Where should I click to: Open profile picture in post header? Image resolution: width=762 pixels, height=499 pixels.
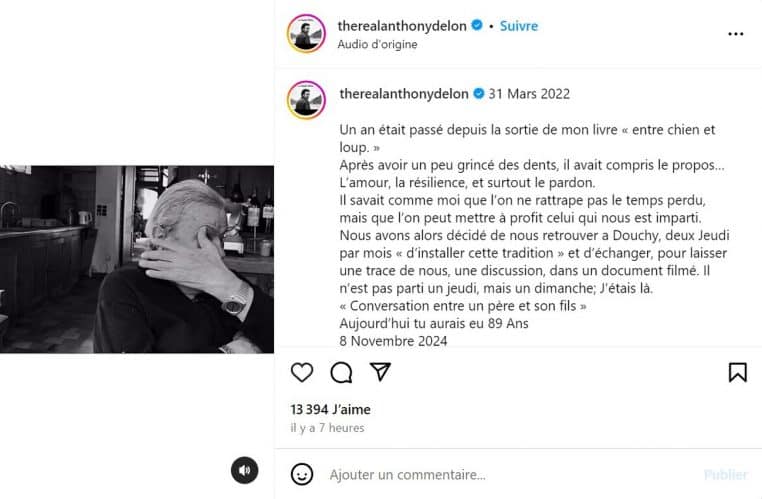coord(306,34)
